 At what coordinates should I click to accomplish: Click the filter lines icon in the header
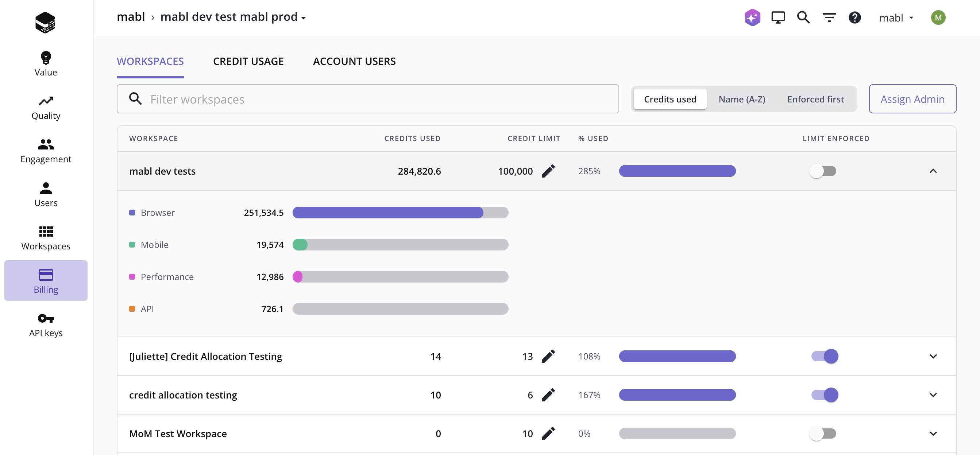point(829,17)
